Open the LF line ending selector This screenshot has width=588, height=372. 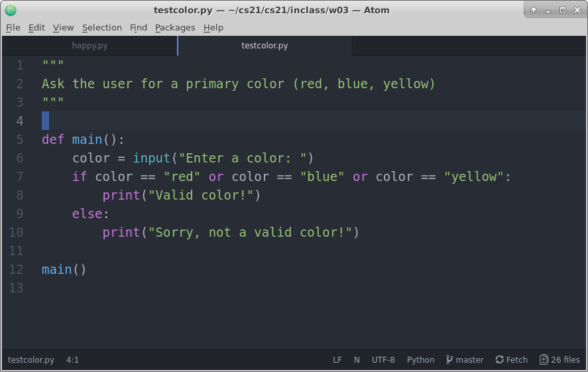coord(337,359)
